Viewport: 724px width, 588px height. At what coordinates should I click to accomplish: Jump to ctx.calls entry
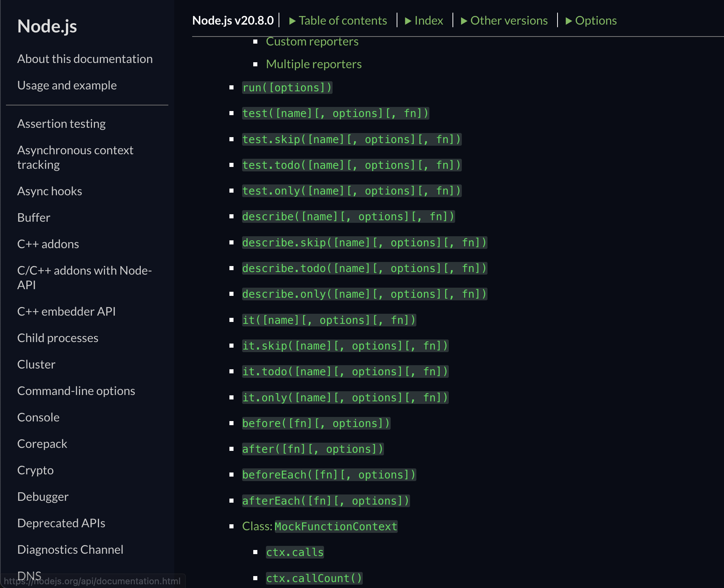pyautogui.click(x=295, y=552)
